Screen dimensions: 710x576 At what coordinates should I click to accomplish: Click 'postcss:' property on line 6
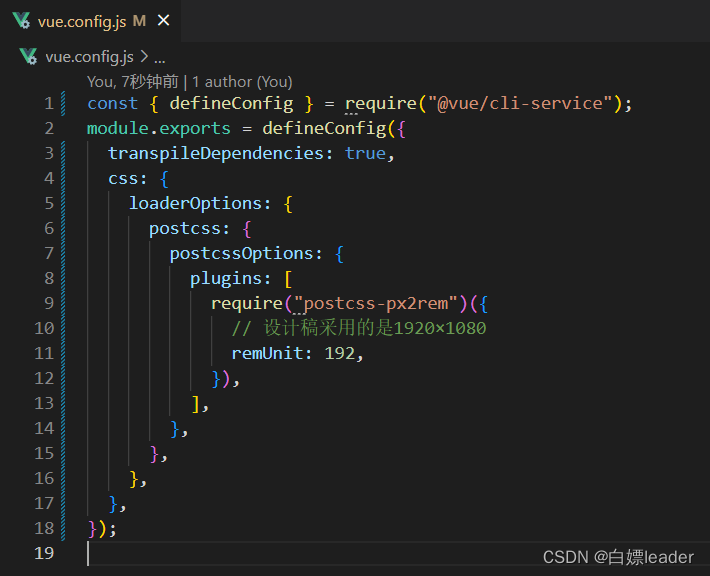tap(189, 229)
